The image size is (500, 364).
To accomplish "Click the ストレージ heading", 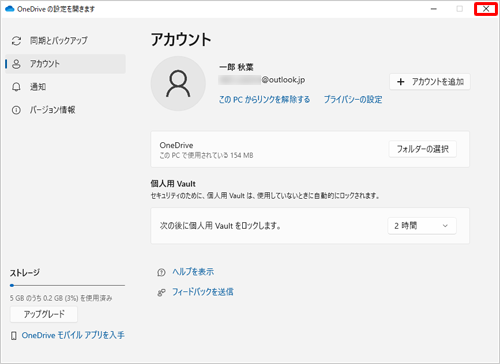I will (25, 273).
